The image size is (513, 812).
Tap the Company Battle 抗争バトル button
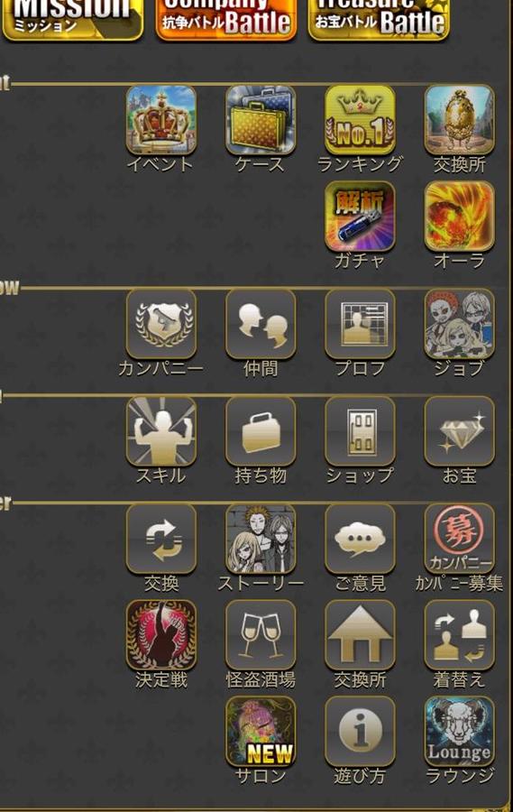tap(226, 20)
